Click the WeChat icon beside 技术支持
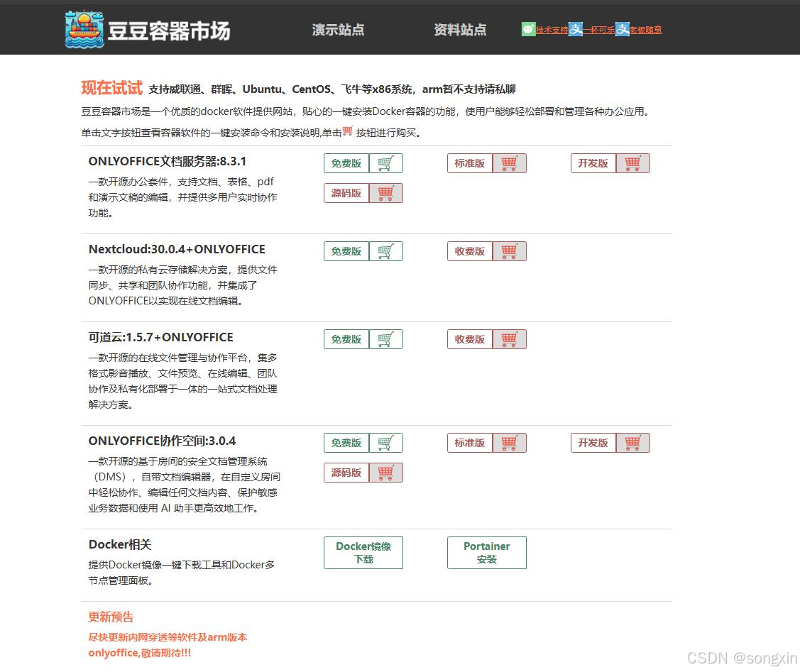The image size is (800, 672). pyautogui.click(x=528, y=30)
